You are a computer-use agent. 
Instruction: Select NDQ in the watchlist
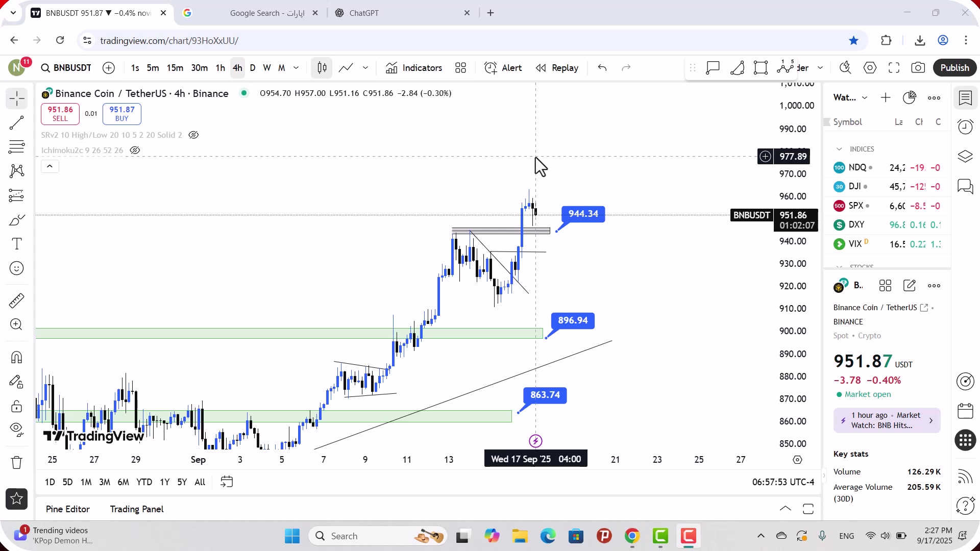pyautogui.click(x=887, y=167)
